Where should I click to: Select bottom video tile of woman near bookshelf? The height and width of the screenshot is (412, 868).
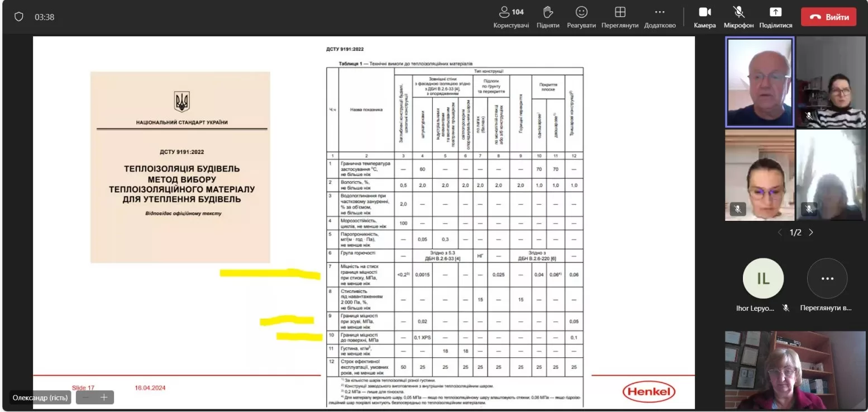coord(795,370)
